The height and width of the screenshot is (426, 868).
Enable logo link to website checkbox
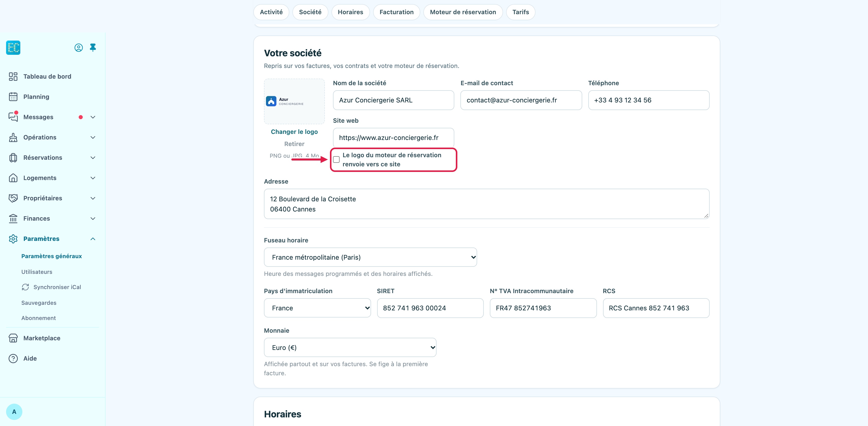336,160
